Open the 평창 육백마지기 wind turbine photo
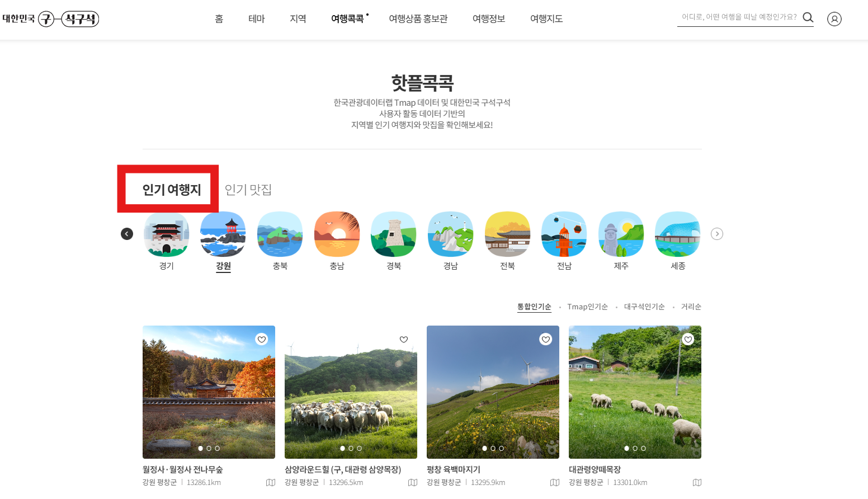This screenshot has width=868, height=499. (493, 392)
